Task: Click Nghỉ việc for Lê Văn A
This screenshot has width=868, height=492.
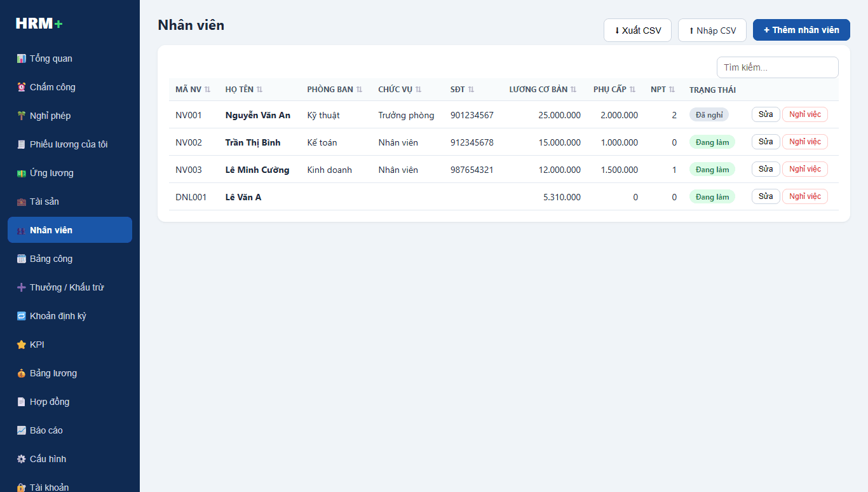Action: click(805, 196)
